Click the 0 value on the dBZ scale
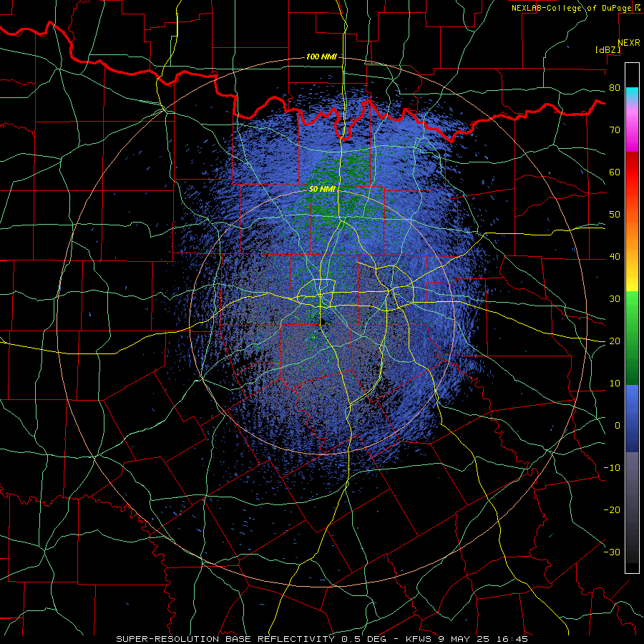Screen dimensions: 644x644 point(617,426)
